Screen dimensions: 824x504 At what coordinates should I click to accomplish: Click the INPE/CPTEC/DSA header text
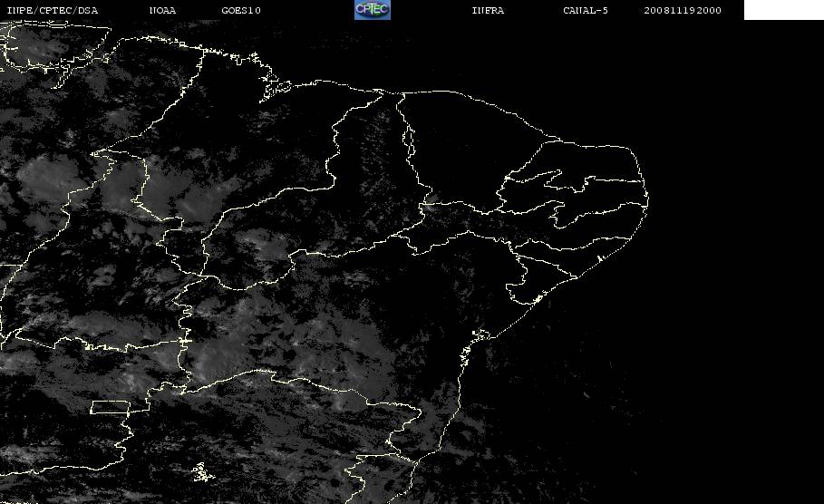click(52, 10)
